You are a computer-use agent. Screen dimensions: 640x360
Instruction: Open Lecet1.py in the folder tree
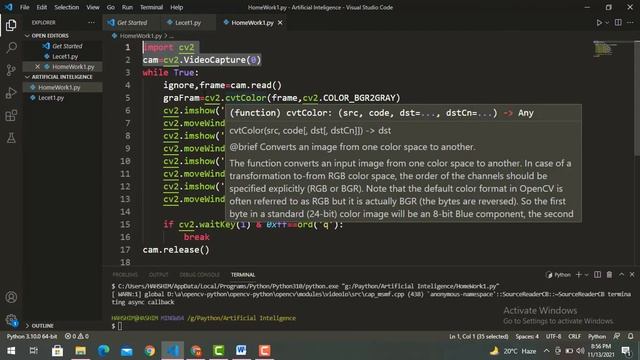[63, 98]
